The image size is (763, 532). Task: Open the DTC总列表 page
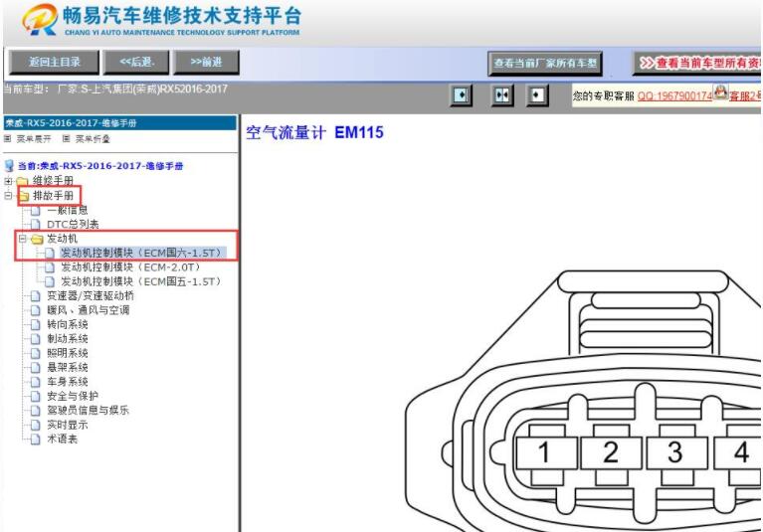point(73,224)
